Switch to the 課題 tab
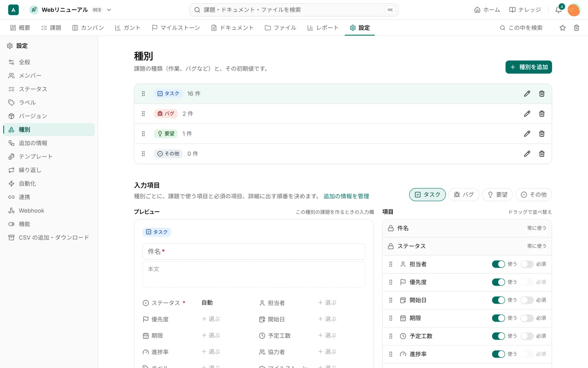588x368 pixels. point(51,28)
